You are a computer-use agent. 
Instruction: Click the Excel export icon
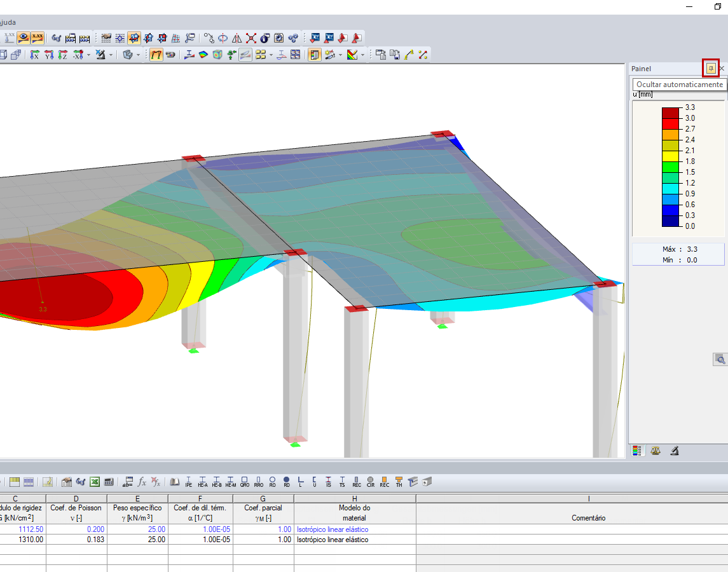pyautogui.click(x=95, y=482)
